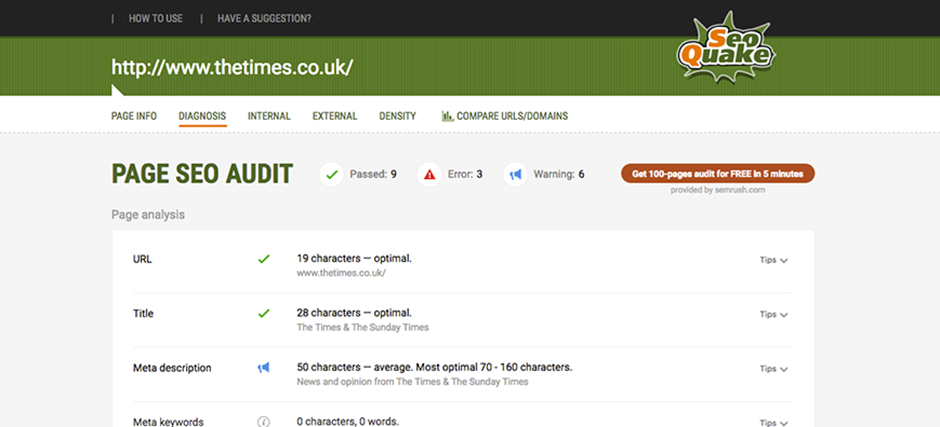940x427 pixels.
Task: Switch to the Internal tab
Action: click(269, 116)
